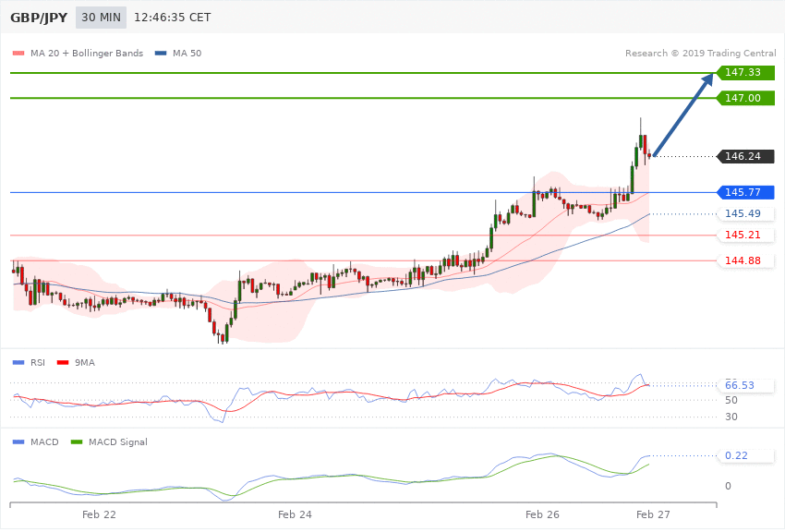Click the RSI legend swatch

tap(18, 362)
